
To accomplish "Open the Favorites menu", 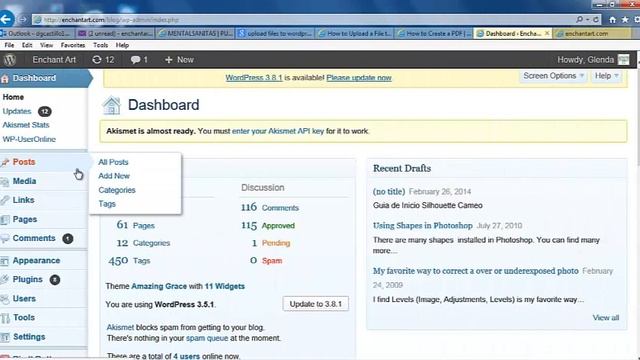I will click(73, 45).
